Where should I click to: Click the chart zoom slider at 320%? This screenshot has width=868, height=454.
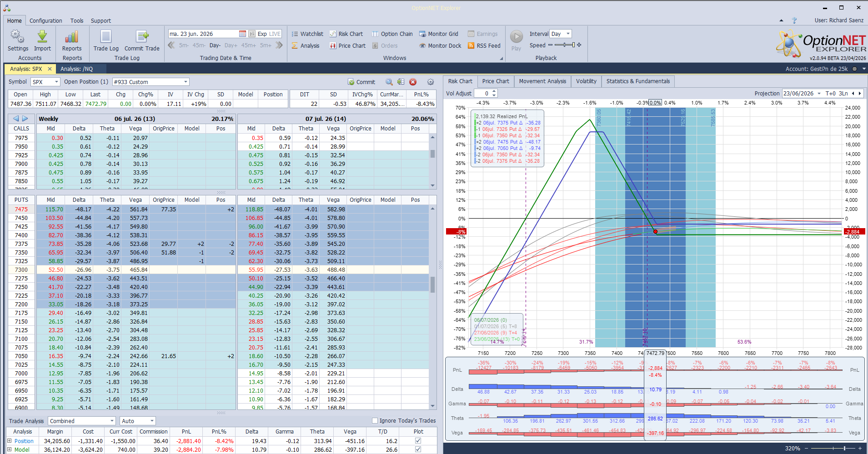tap(833, 448)
